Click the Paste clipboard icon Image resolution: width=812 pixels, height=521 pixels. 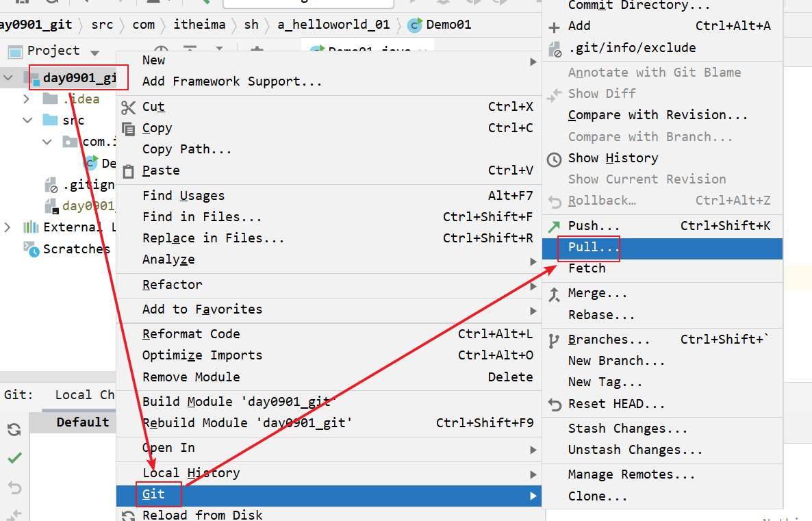pyautogui.click(x=128, y=171)
